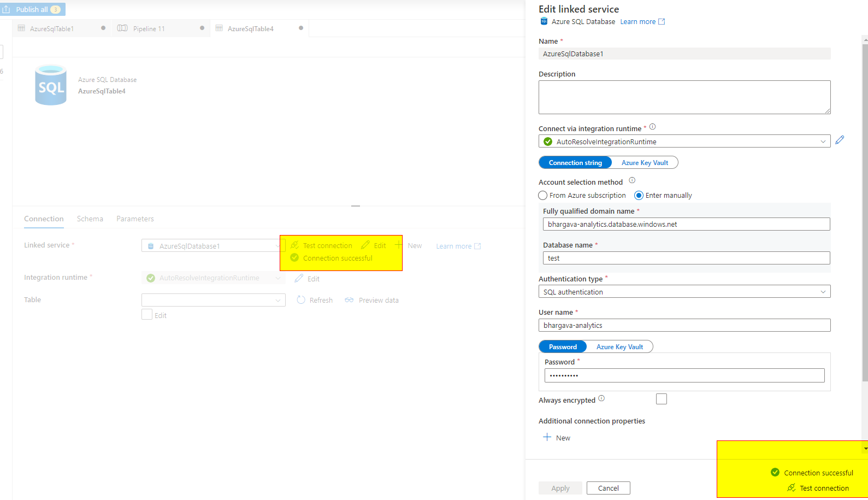Open the integration runtime dropdown in side panel
868x500 pixels.
pos(684,141)
